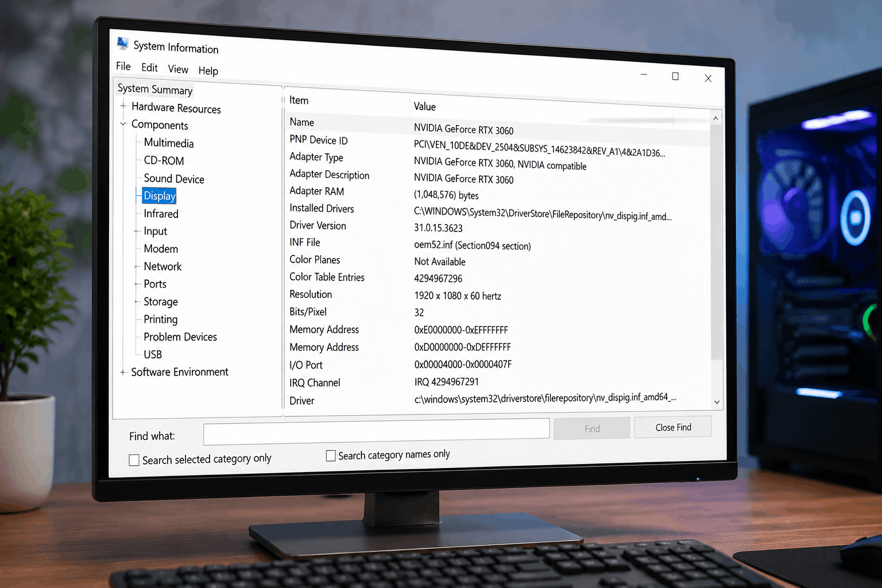Image resolution: width=882 pixels, height=588 pixels.
Task: Click the Adapter Description item
Action: tap(330, 175)
